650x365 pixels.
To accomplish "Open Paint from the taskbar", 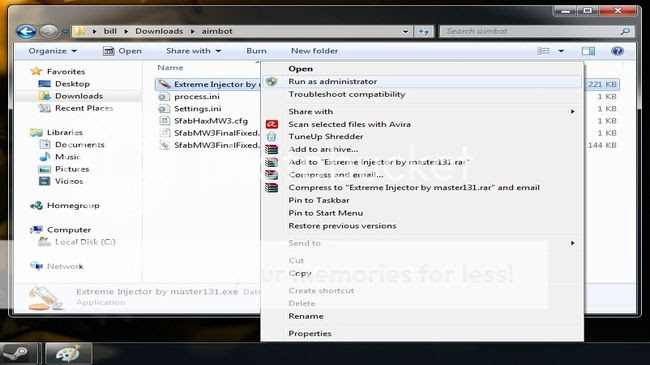I will [68, 354].
